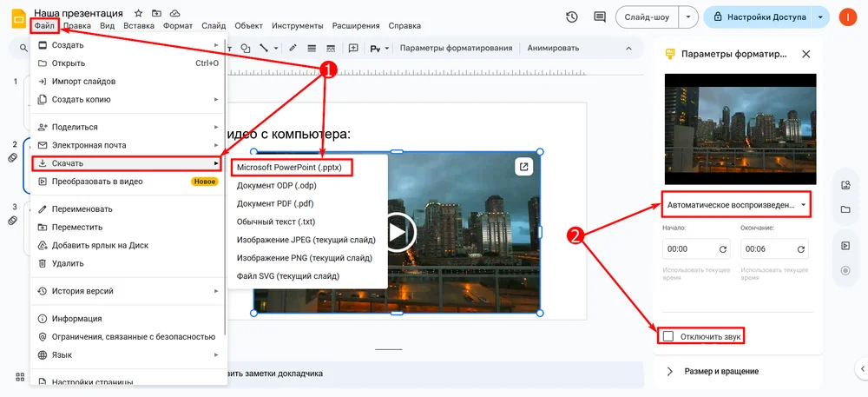This screenshot has height=397, width=868.
Task: Open the 'Автоматическое воспроизведение' dropdown
Action: click(736, 206)
